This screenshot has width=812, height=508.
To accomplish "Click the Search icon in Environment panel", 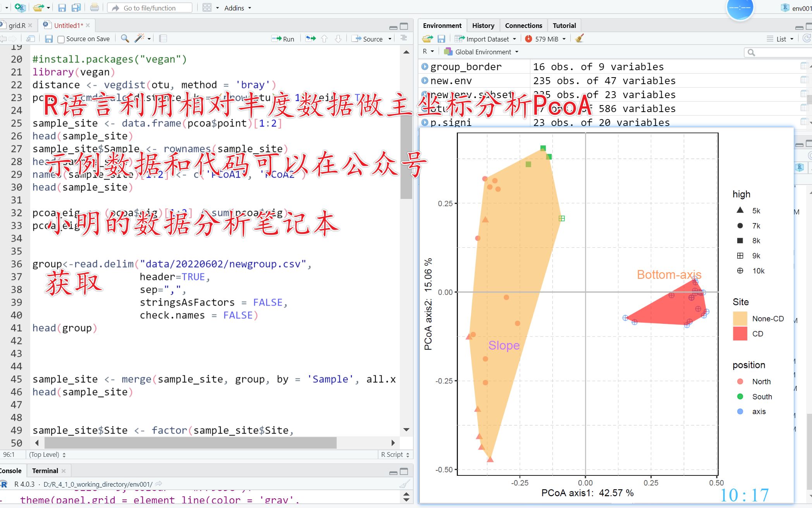I will 751,52.
